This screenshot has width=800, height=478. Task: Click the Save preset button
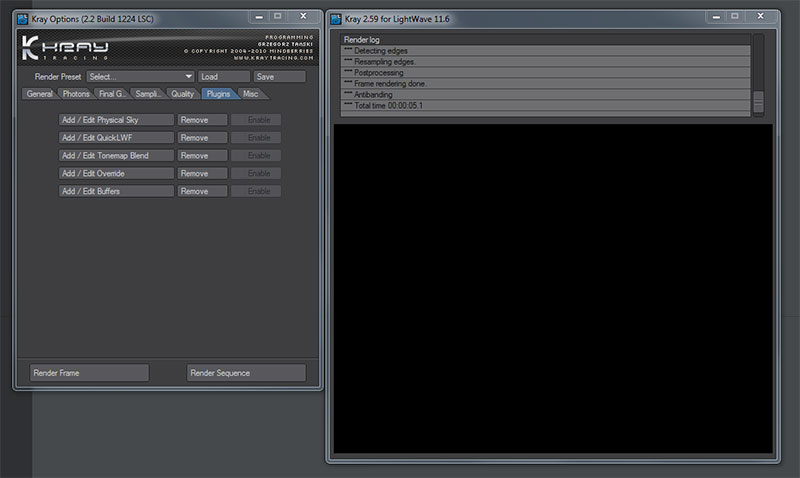(279, 76)
